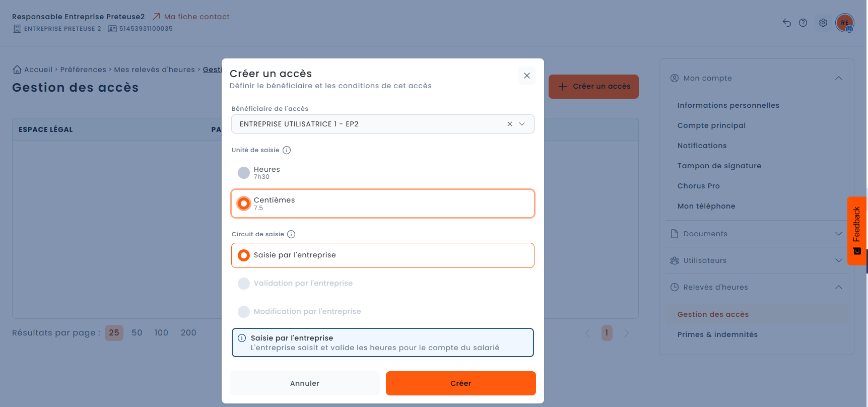Viewport: 868px width, 407px height.
Task: Open the Feedback side tab
Action: coord(857,231)
